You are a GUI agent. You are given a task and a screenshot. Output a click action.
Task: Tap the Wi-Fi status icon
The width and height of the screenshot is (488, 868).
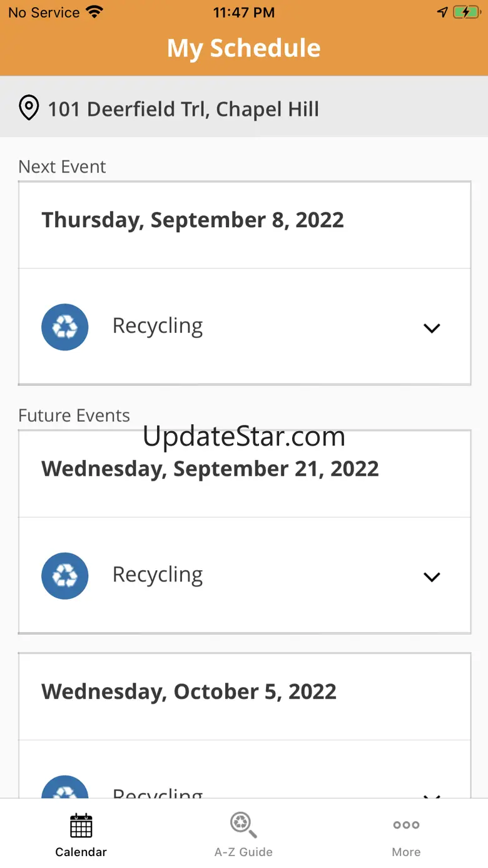point(94,13)
